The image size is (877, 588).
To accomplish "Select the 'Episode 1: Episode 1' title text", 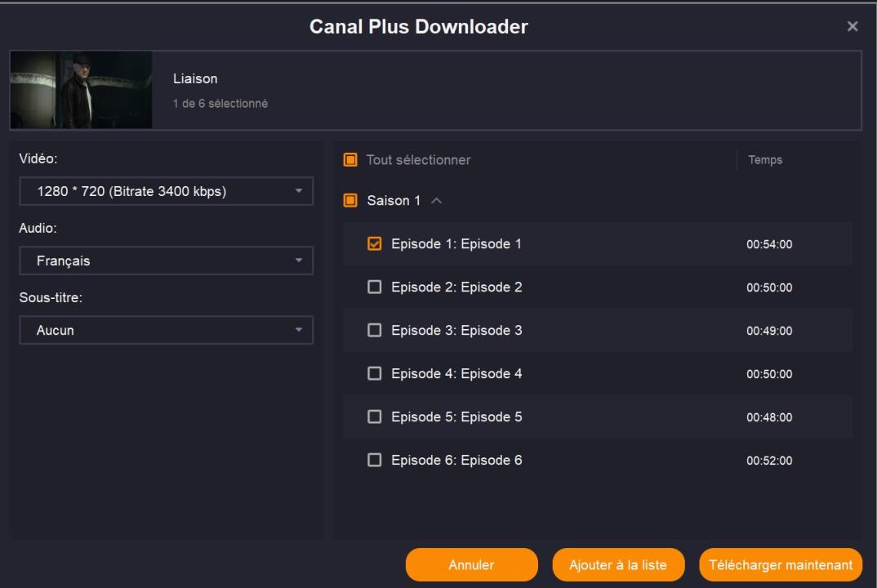I will click(x=456, y=244).
